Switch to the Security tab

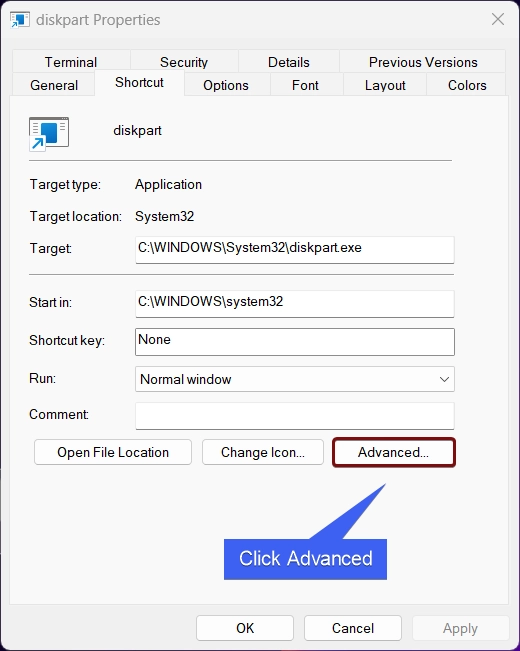pyautogui.click(x=184, y=62)
